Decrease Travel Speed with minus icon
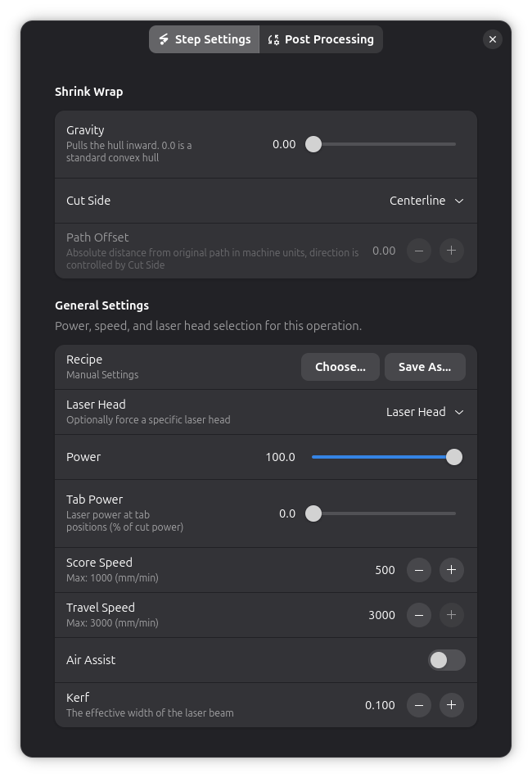This screenshot has height=778, width=532. pyautogui.click(x=419, y=615)
